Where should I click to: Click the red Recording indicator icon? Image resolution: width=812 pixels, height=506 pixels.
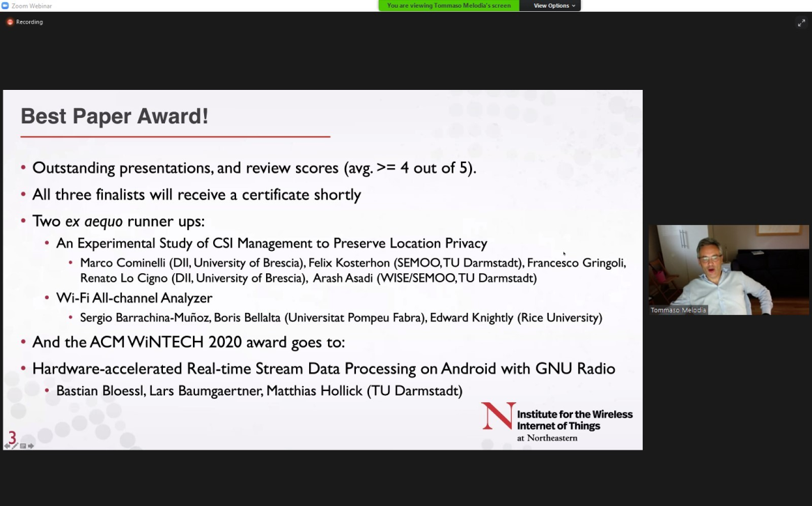9,22
